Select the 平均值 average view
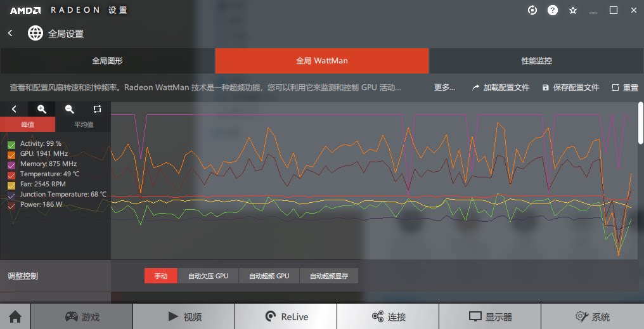 pos(84,124)
